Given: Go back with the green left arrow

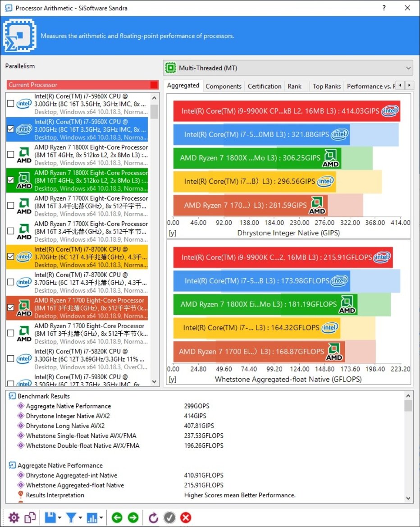Looking at the screenshot, I should [x=117, y=517].
